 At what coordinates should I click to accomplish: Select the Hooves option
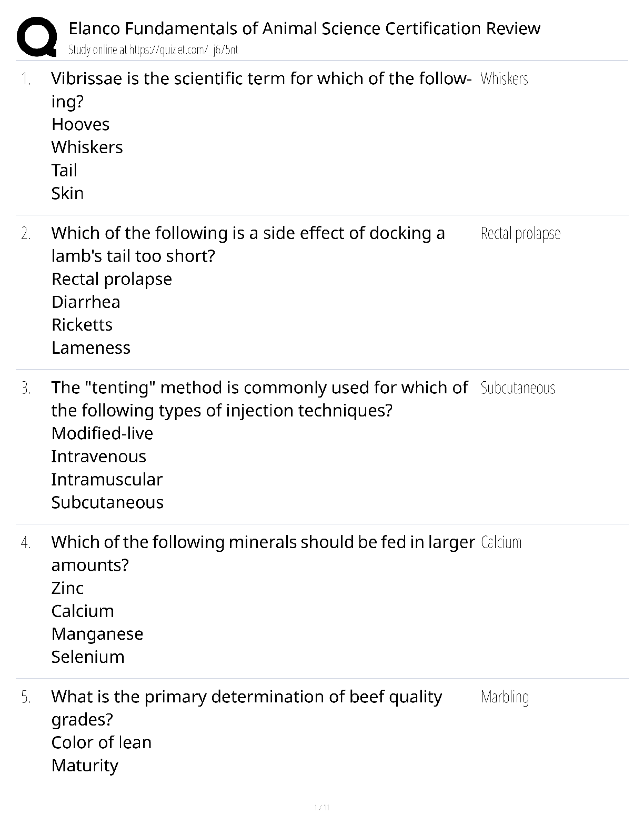tap(80, 124)
